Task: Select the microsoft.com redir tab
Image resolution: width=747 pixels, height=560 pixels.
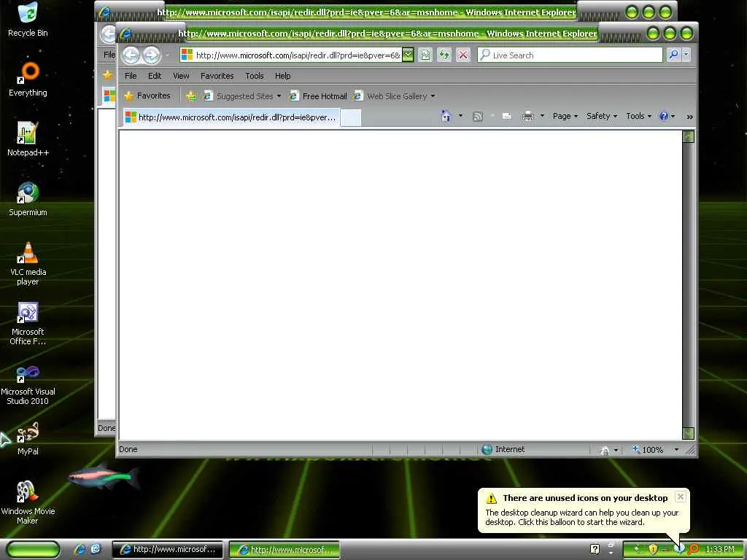Action: [x=231, y=117]
